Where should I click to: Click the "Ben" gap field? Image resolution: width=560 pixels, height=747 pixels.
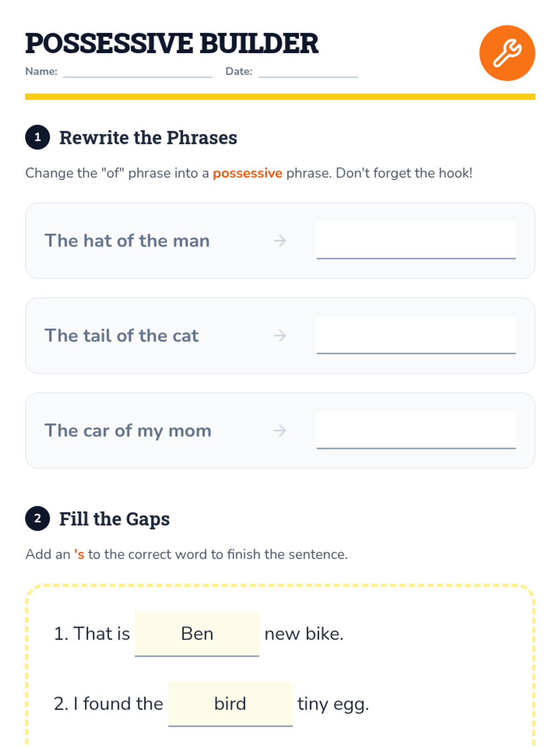point(197,634)
